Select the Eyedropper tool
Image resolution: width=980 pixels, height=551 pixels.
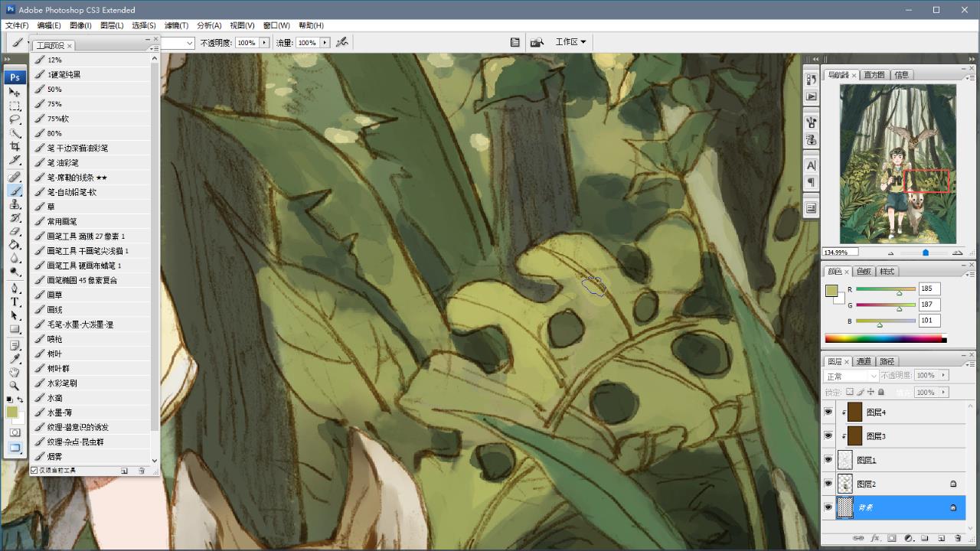[x=15, y=360]
